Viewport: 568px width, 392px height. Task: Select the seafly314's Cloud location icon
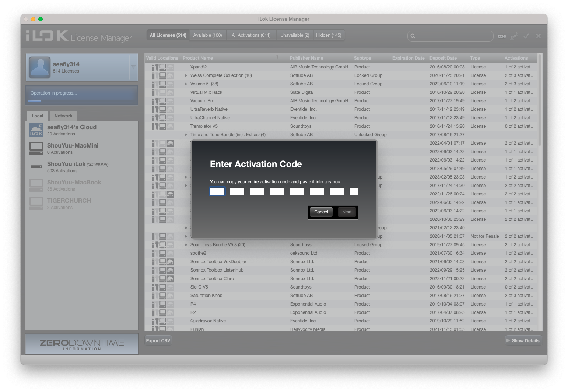[36, 130]
